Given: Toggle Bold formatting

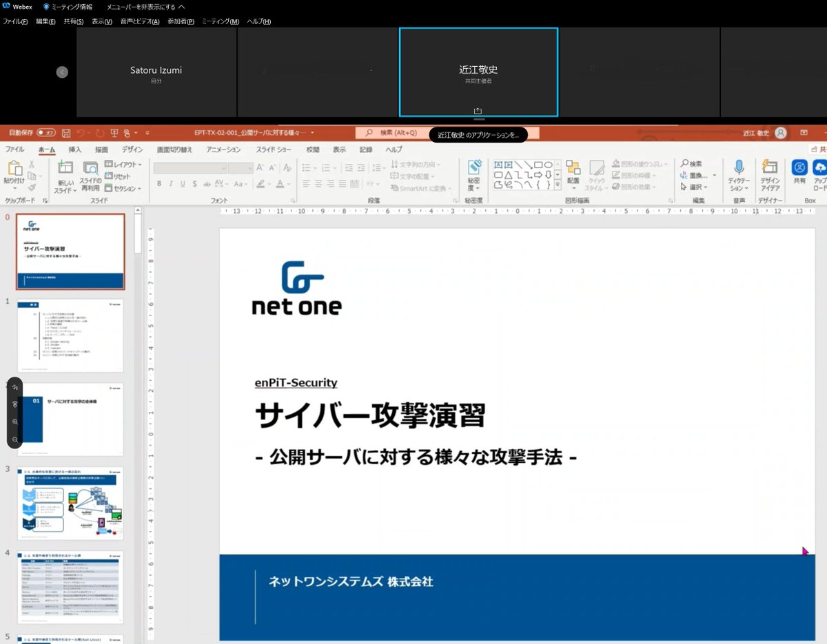Looking at the screenshot, I should [x=159, y=184].
